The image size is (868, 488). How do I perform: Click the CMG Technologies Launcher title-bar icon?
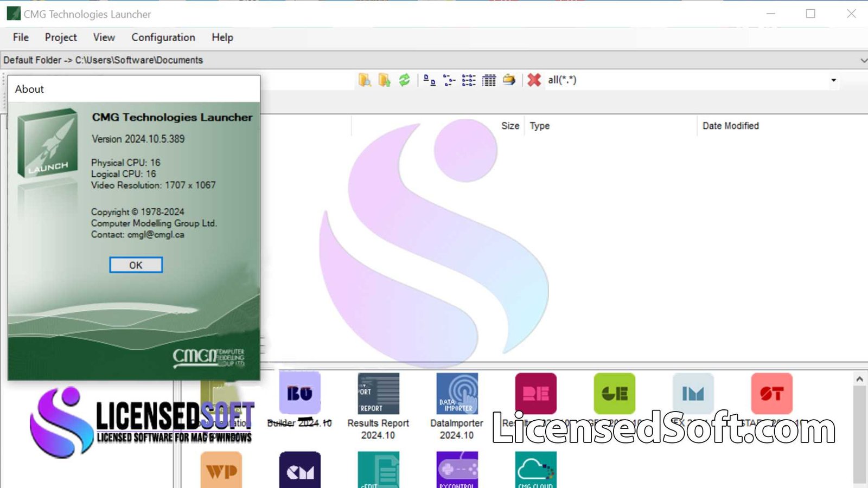[x=13, y=14]
